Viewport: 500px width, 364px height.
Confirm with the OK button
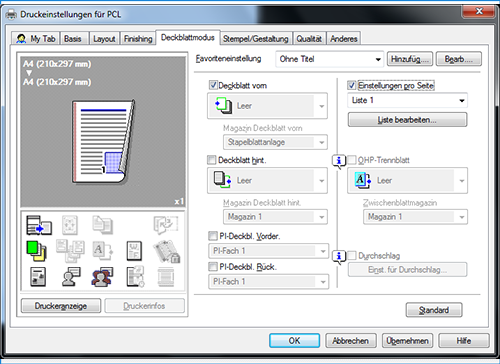click(294, 341)
